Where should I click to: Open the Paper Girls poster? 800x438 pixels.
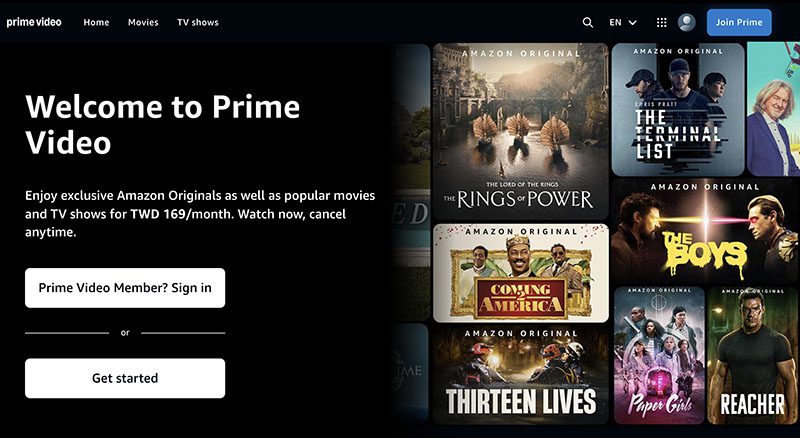(x=659, y=355)
